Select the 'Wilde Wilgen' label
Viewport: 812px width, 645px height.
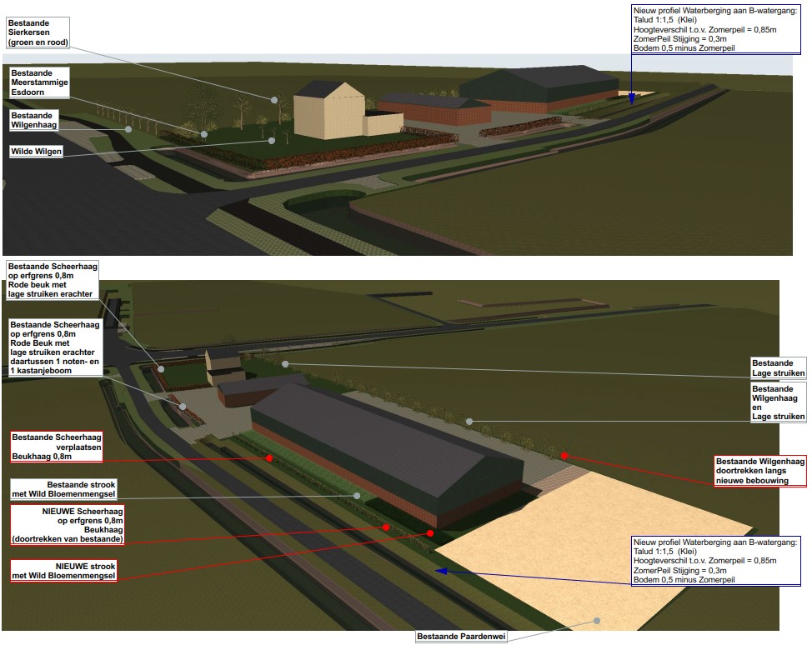pyautogui.click(x=36, y=151)
